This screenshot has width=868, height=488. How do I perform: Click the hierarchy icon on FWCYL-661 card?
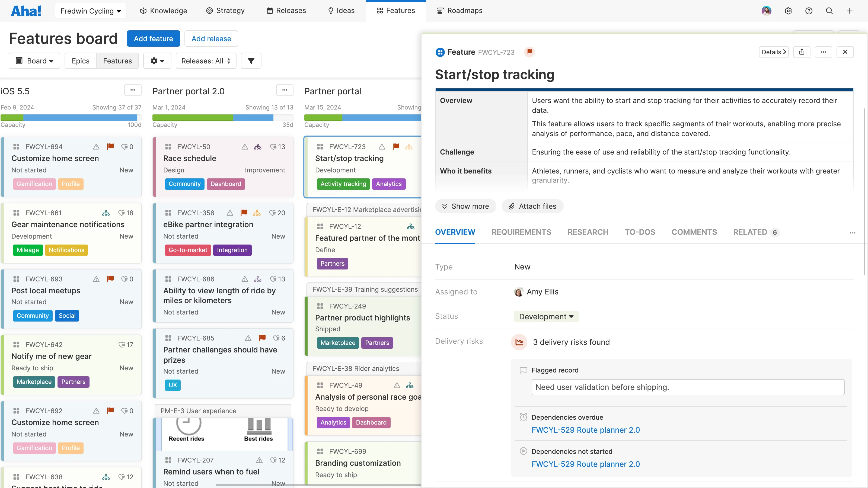pos(106,213)
